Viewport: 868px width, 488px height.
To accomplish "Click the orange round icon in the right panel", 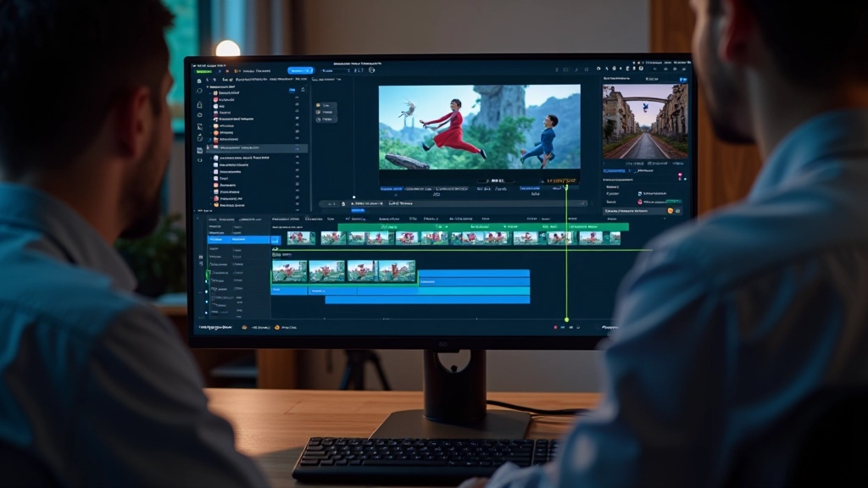I will (670, 211).
